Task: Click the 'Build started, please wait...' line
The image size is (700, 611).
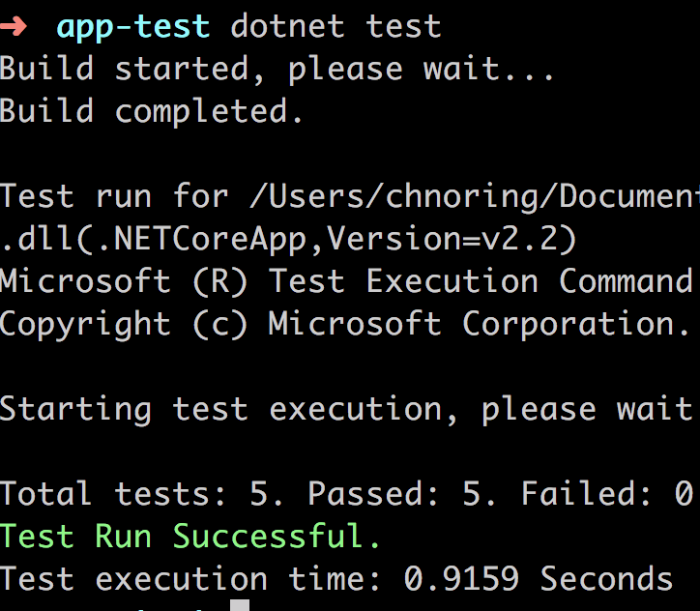Action: click(277, 70)
